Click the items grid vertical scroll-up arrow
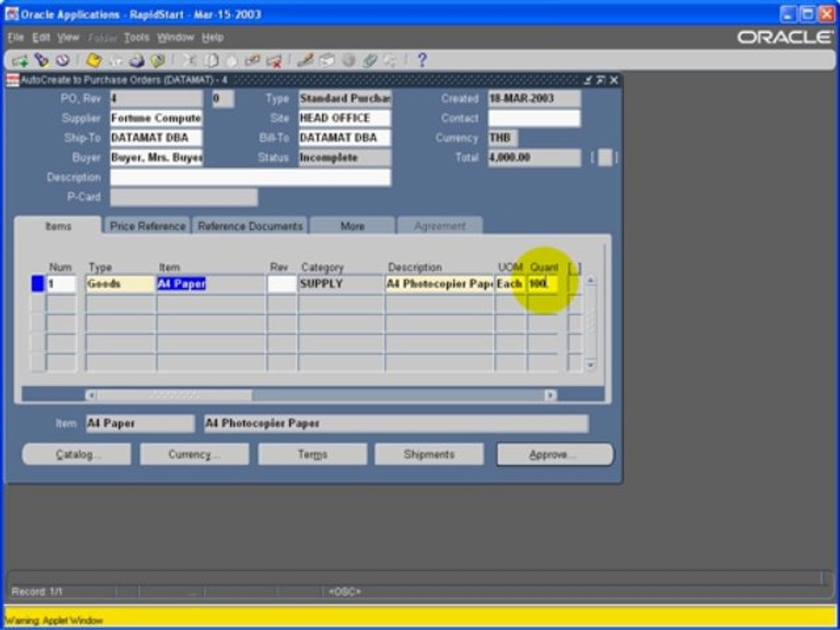Screen dimensions: 840x630 click(591, 280)
